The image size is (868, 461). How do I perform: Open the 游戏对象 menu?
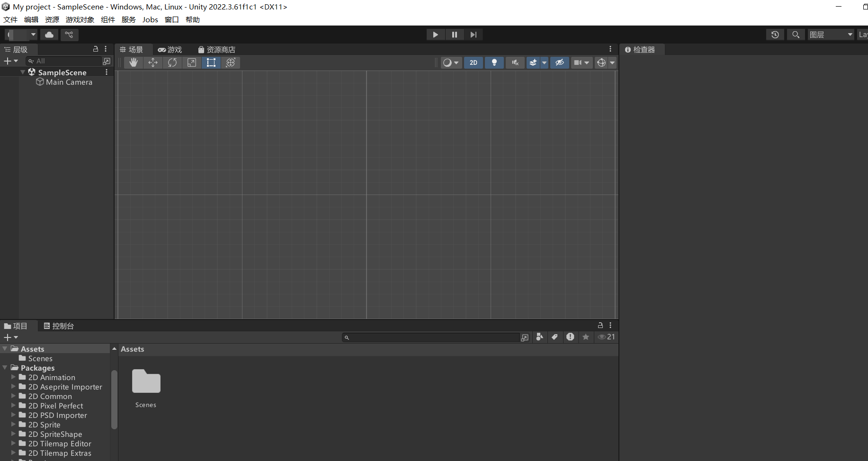coord(80,19)
